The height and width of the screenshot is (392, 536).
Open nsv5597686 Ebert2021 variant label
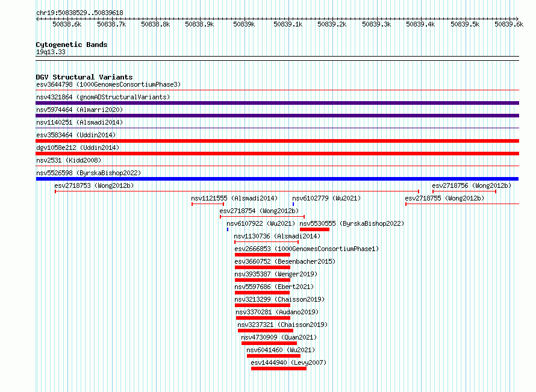[274, 287]
